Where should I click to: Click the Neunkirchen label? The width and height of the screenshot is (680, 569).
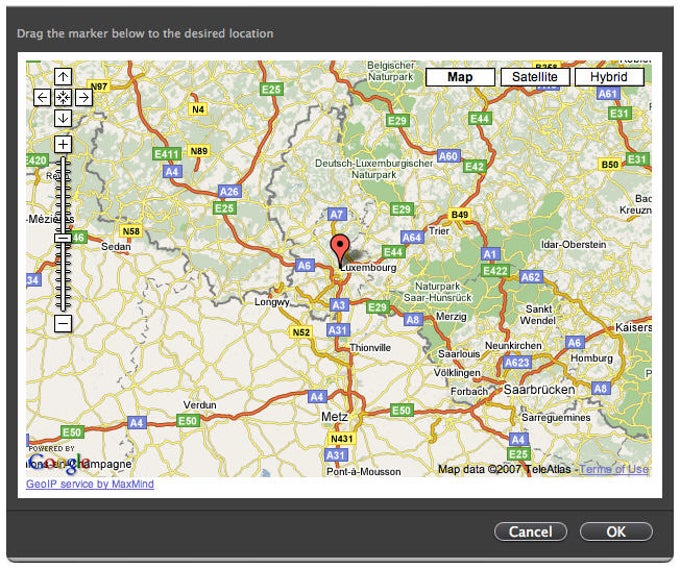(x=513, y=346)
